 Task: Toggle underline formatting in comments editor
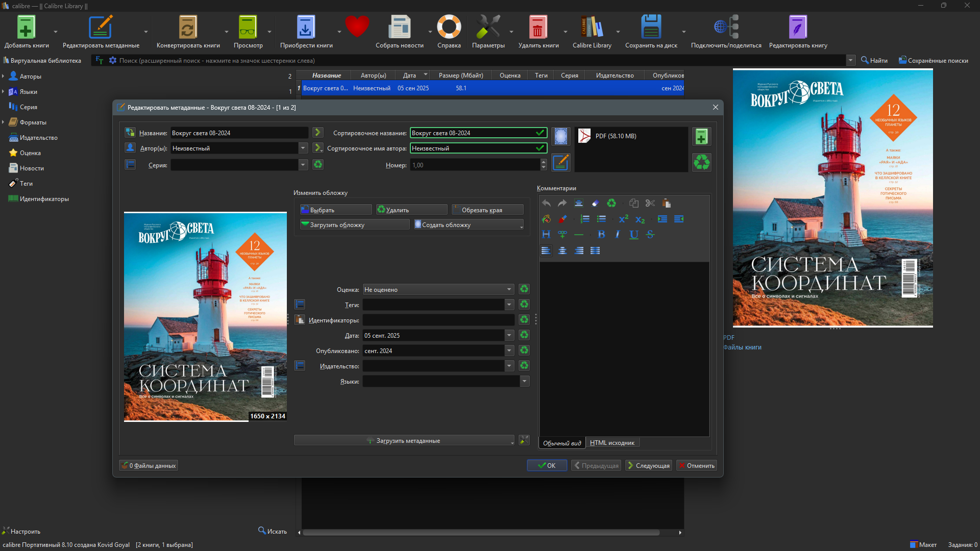(634, 235)
